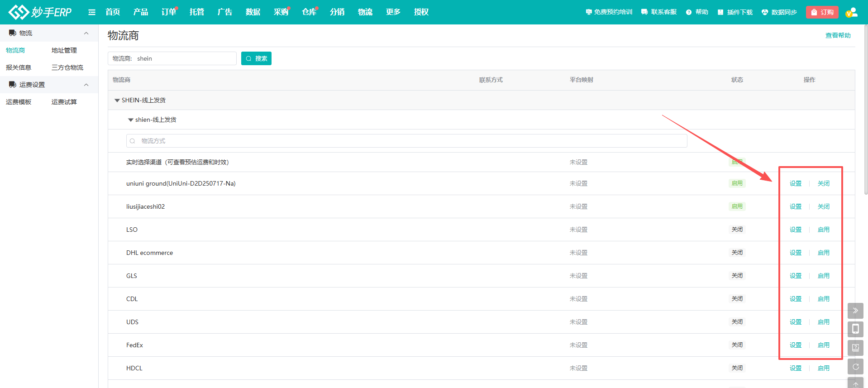
Task: Collapse the 运费设置 sidebar section
Action: coord(86,85)
